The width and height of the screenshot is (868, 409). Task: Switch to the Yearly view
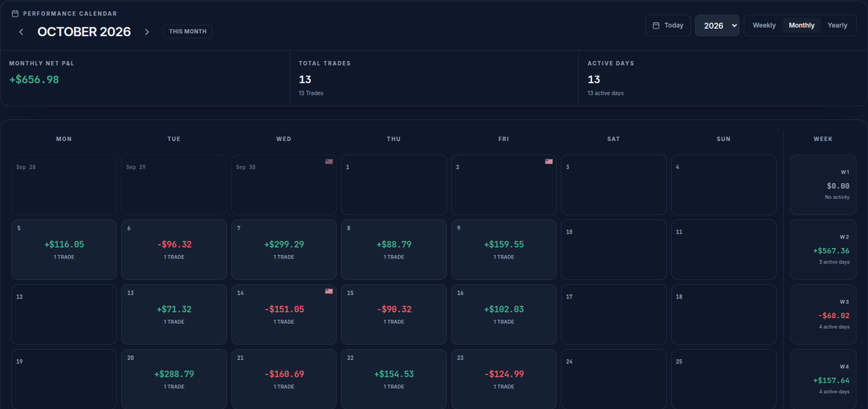tap(838, 25)
